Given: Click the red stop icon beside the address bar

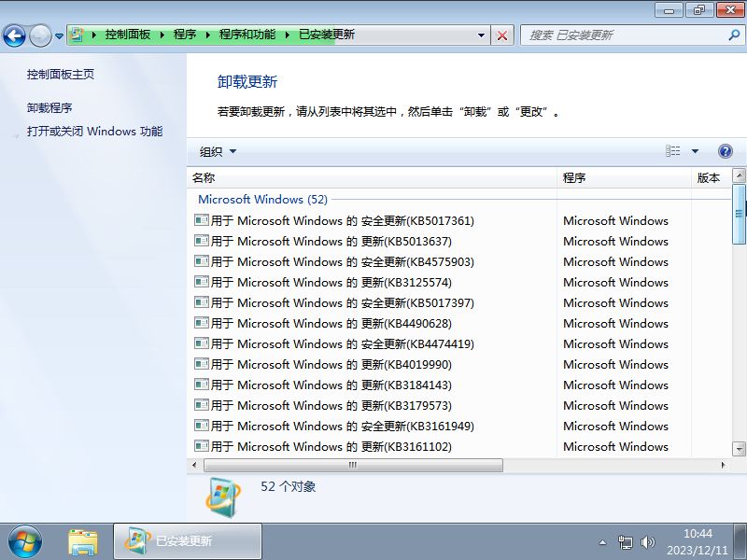Looking at the screenshot, I should (502, 35).
